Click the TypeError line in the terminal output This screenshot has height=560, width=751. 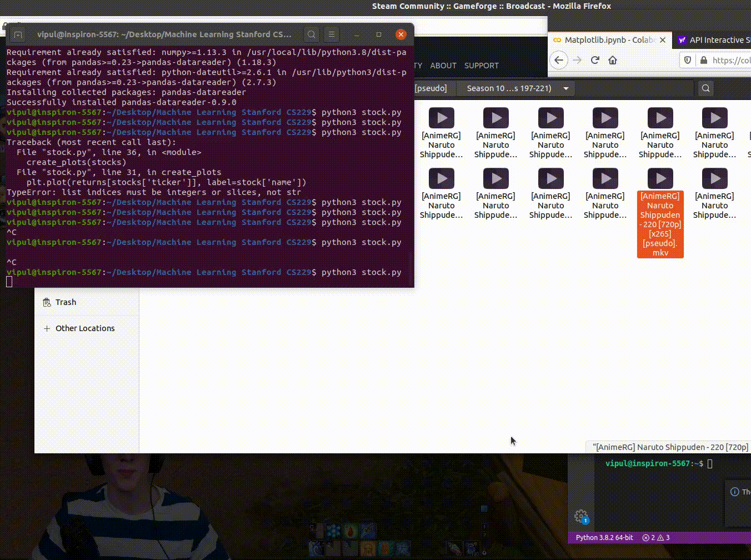pyautogui.click(x=154, y=192)
